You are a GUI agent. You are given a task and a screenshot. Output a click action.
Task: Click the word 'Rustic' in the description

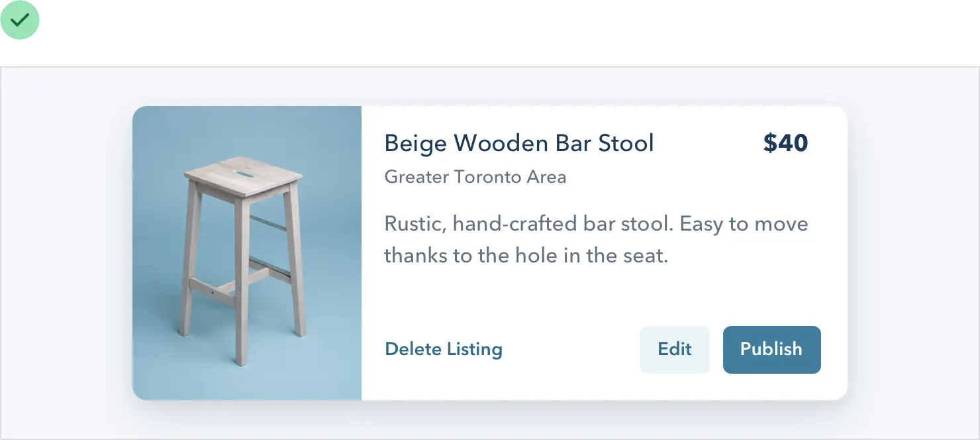click(x=415, y=223)
